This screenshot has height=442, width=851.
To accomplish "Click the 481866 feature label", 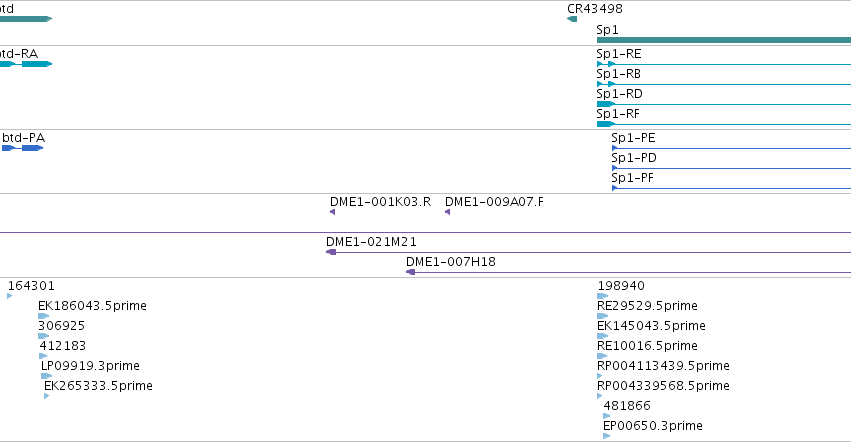I will click(627, 406).
